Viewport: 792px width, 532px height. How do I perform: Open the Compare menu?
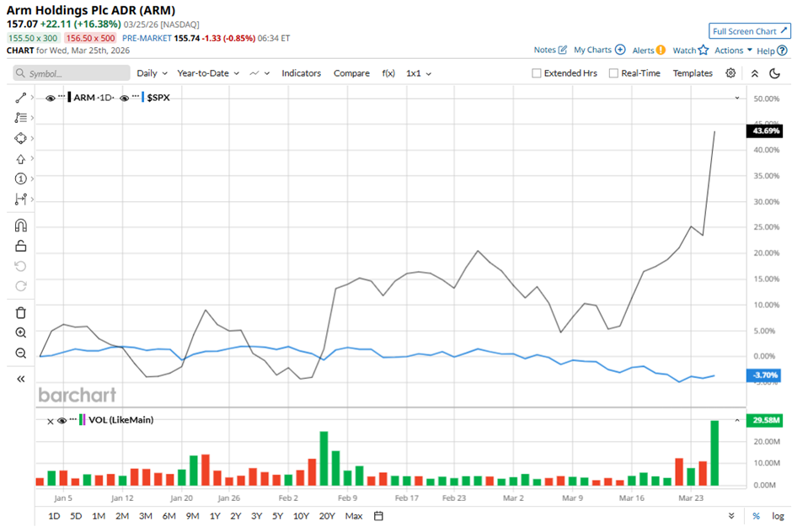click(351, 73)
